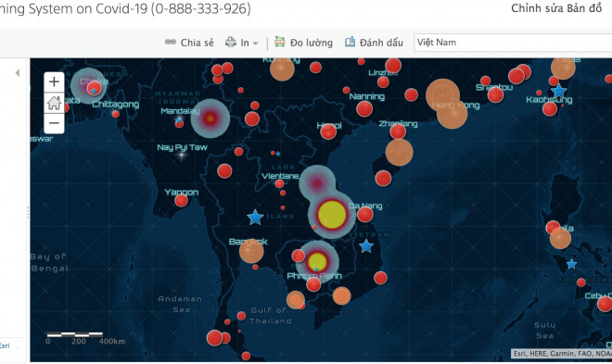Zoom out with the minus button
612x364 pixels.
tap(54, 123)
